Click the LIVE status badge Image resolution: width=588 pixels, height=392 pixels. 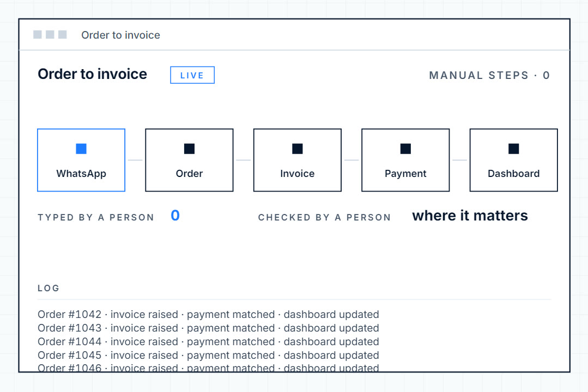(x=192, y=75)
